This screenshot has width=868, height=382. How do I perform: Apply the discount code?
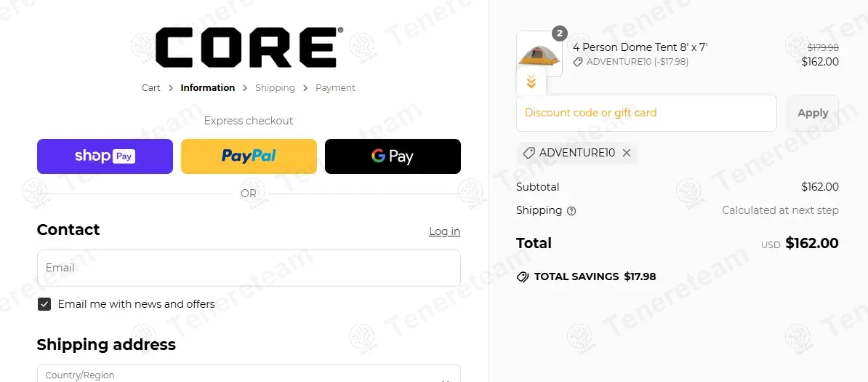813,113
